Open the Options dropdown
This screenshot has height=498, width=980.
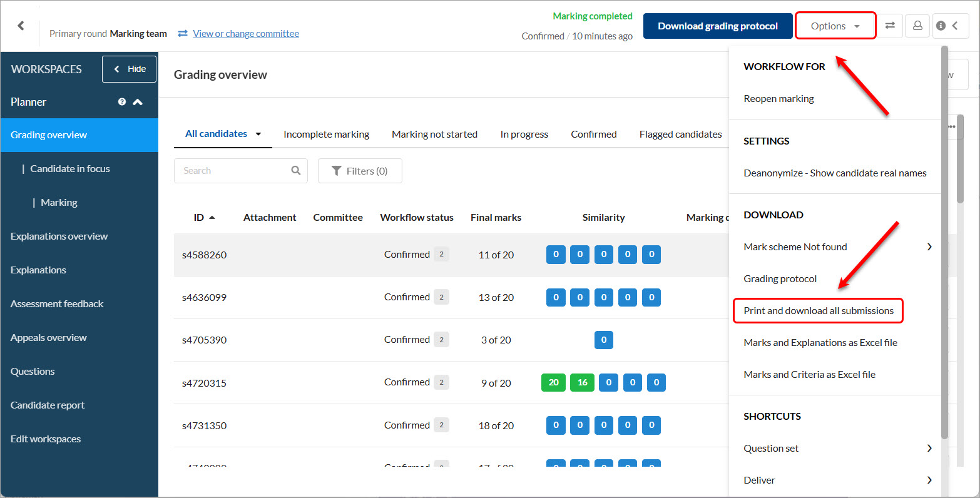pos(835,26)
